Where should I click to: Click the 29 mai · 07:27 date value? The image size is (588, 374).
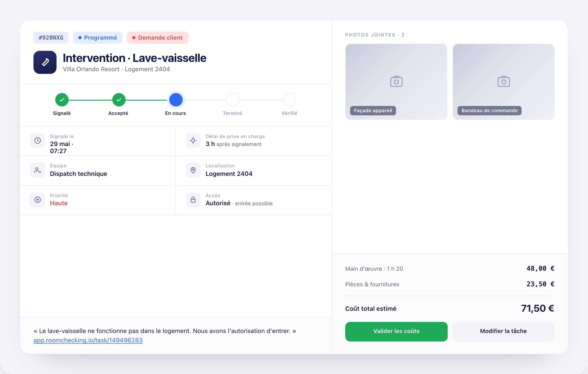[62, 147]
